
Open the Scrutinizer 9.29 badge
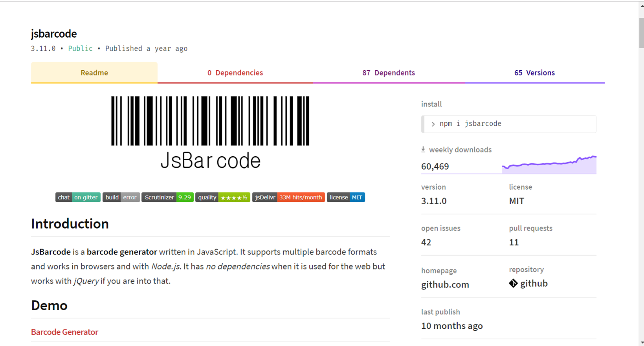[167, 197]
